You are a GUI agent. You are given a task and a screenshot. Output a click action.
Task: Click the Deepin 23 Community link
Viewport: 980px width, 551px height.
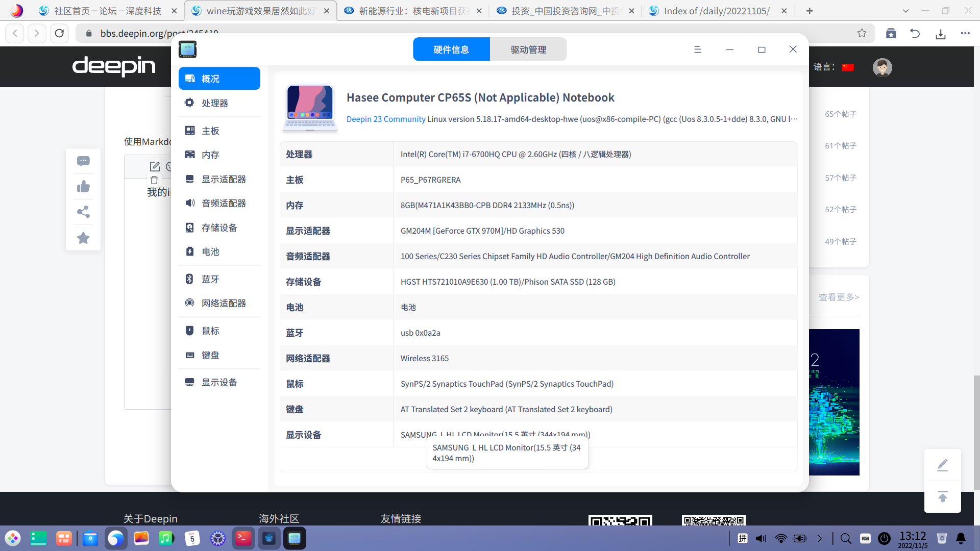point(385,119)
